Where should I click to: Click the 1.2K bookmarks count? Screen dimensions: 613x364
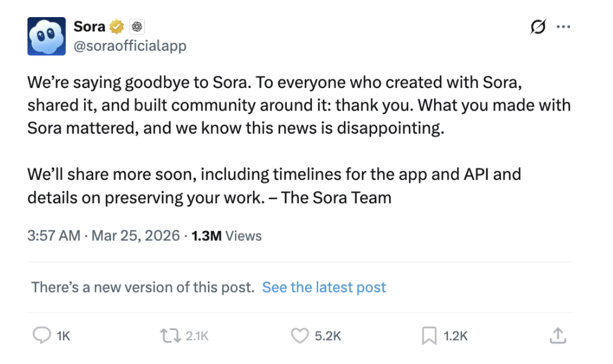tap(456, 336)
